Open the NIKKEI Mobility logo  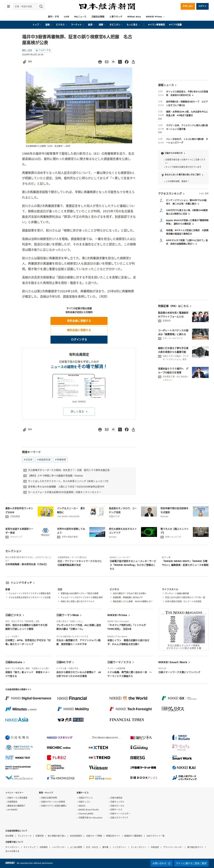click(x=73, y=709)
